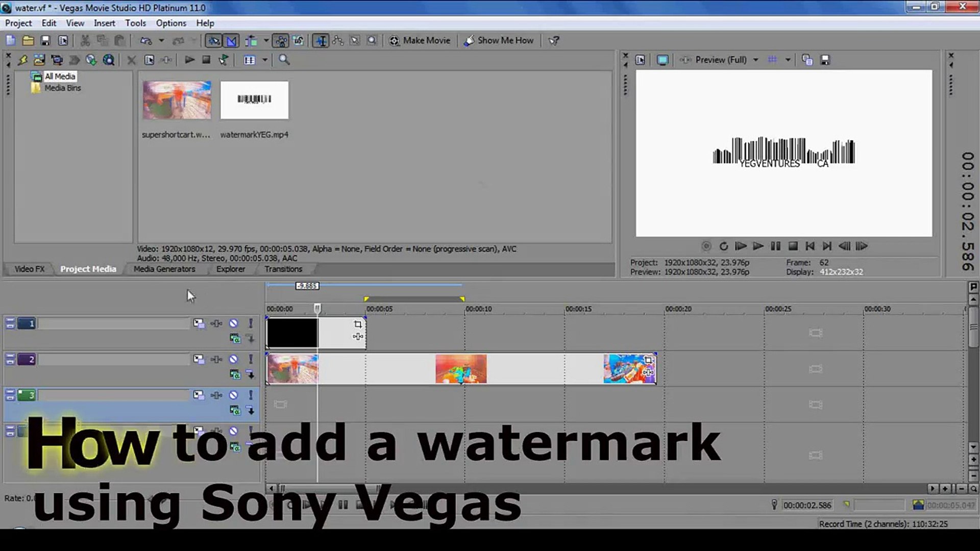Select the Normal Edit tool
Viewport: 980px width, 551px height.
[321, 40]
